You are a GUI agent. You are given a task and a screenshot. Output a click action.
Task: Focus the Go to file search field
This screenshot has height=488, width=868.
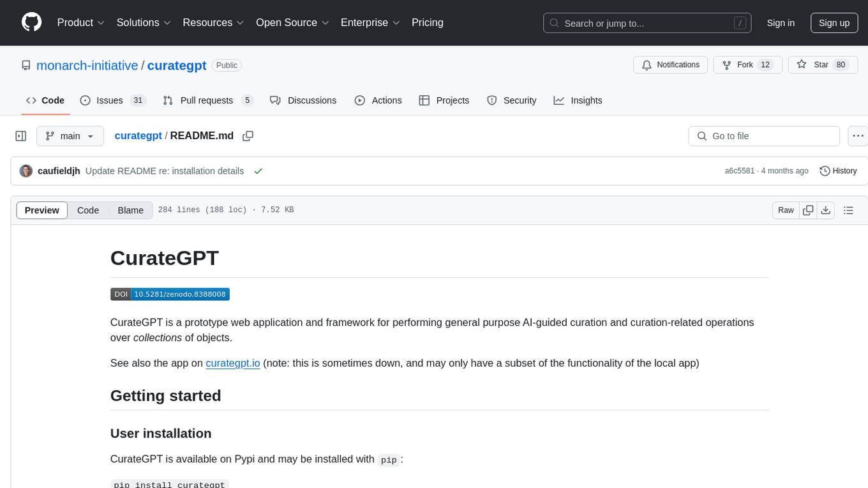(764, 136)
